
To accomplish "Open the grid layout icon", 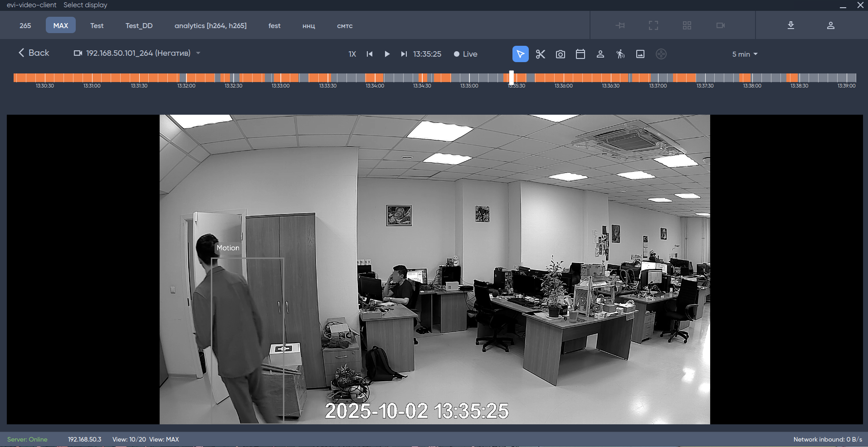I will [687, 25].
